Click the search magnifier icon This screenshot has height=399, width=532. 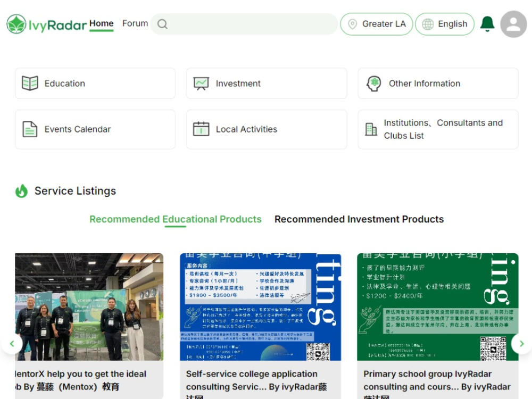point(162,24)
